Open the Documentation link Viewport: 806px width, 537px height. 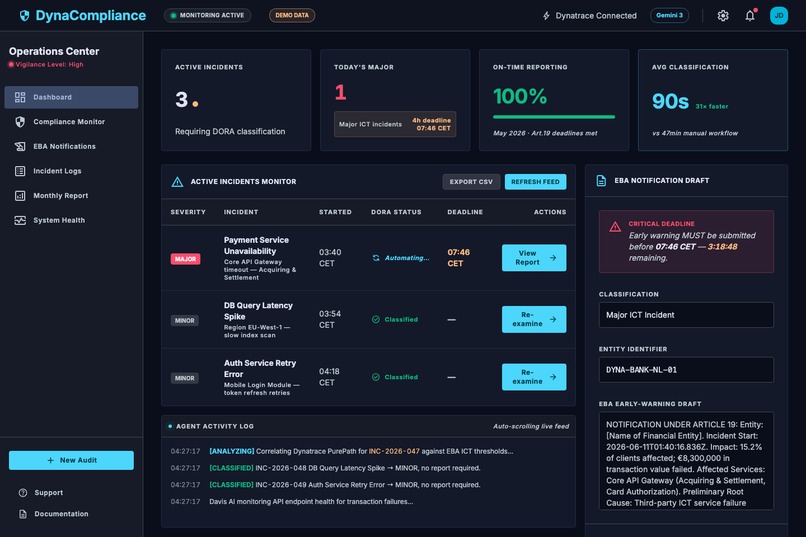tap(61, 514)
